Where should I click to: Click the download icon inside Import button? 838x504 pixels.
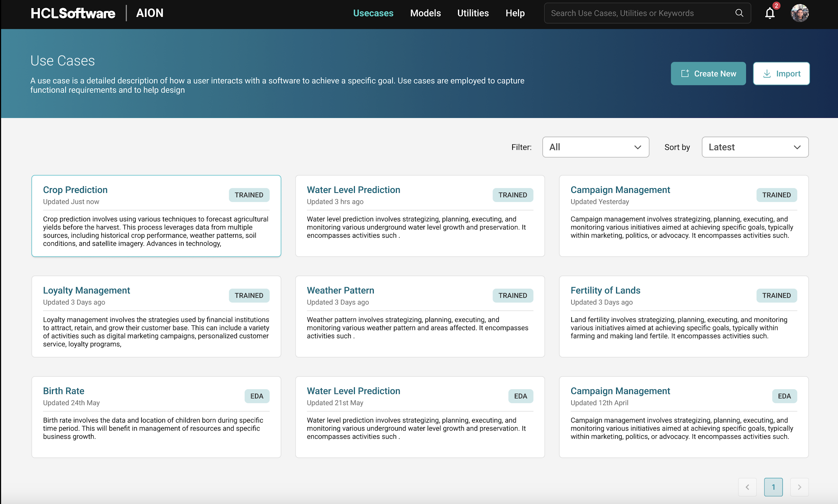point(767,73)
